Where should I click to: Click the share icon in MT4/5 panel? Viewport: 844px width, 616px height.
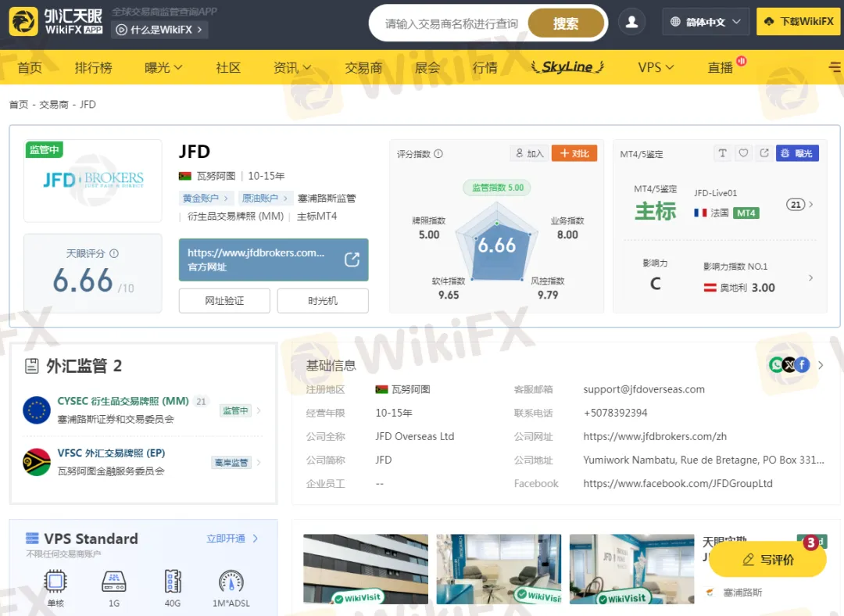coord(764,153)
